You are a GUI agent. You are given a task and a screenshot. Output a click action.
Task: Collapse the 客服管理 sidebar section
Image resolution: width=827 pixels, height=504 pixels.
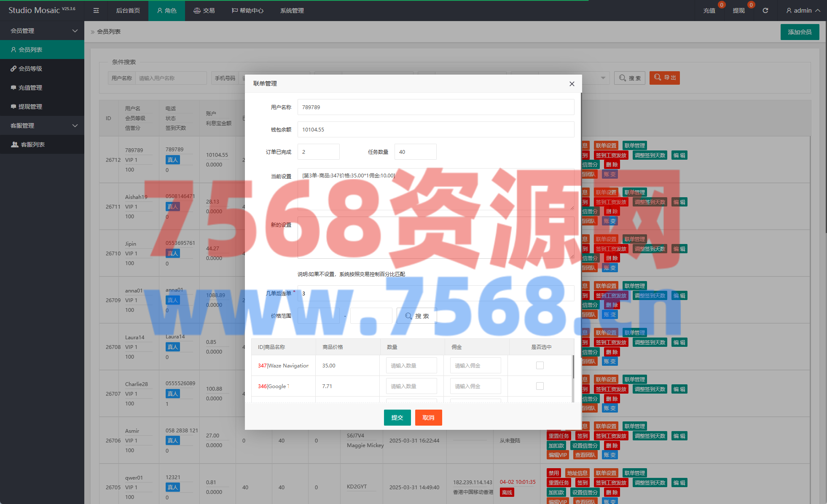(x=42, y=126)
